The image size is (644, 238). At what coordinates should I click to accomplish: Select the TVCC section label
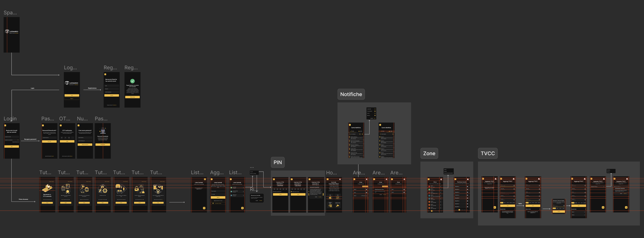488,153
